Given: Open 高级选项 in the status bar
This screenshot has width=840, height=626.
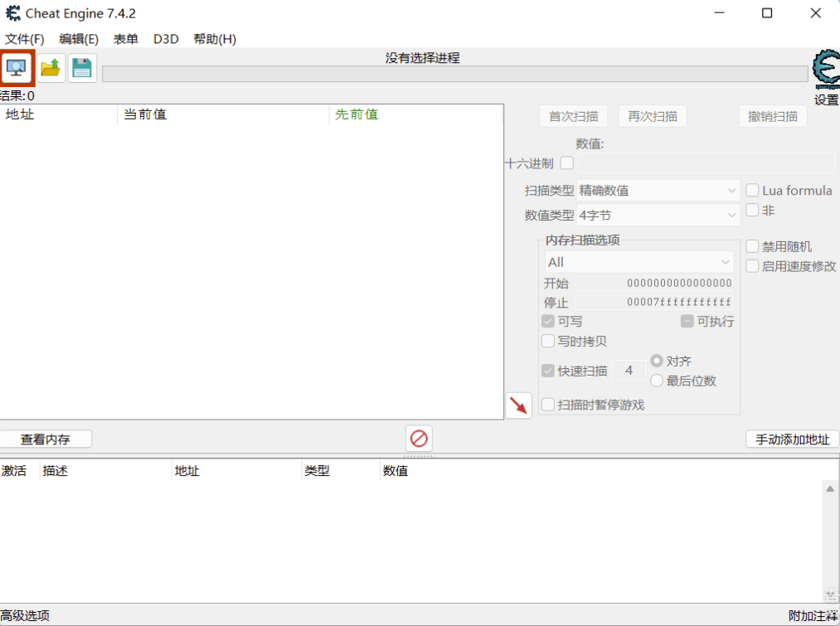Looking at the screenshot, I should pyautogui.click(x=25, y=616).
